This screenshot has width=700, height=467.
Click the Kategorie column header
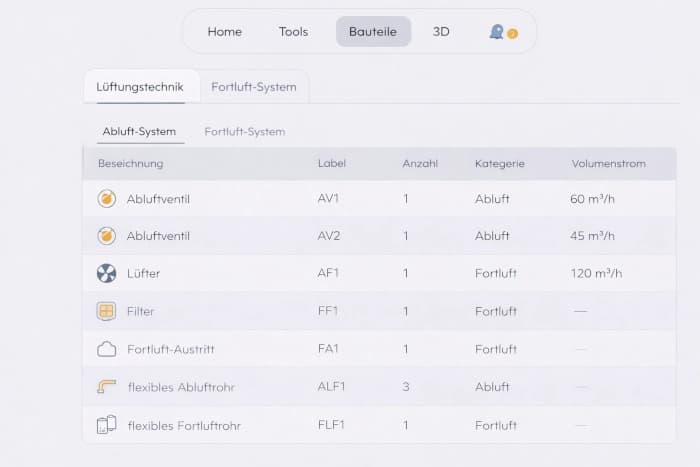tap(500, 163)
